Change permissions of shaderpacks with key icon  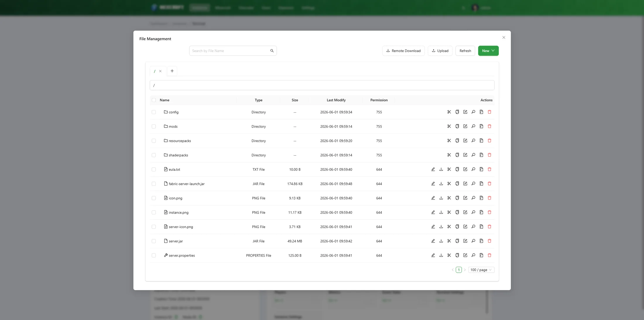pyautogui.click(x=473, y=155)
